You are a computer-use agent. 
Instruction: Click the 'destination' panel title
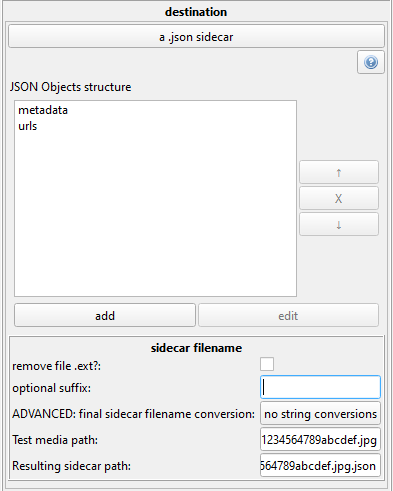(x=196, y=12)
